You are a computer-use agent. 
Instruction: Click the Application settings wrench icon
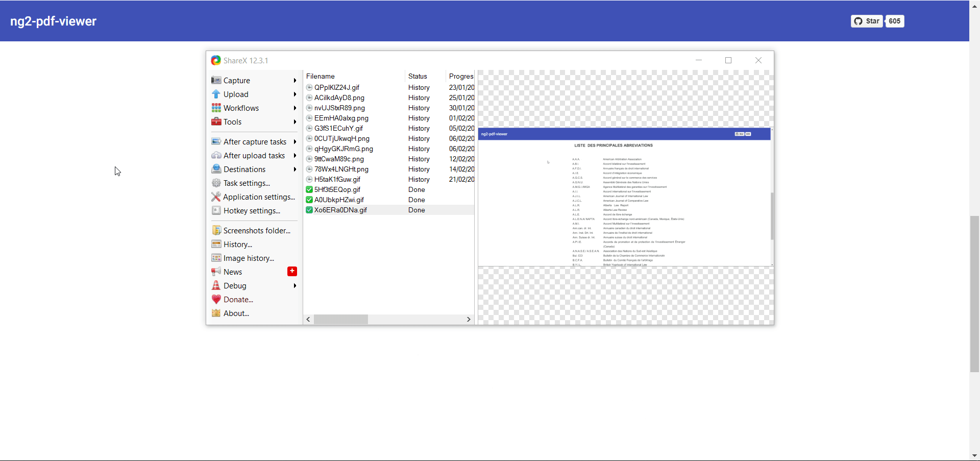216,197
